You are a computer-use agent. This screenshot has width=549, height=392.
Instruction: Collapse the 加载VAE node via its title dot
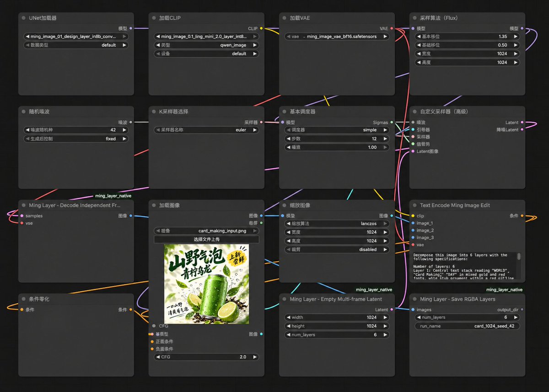click(284, 18)
